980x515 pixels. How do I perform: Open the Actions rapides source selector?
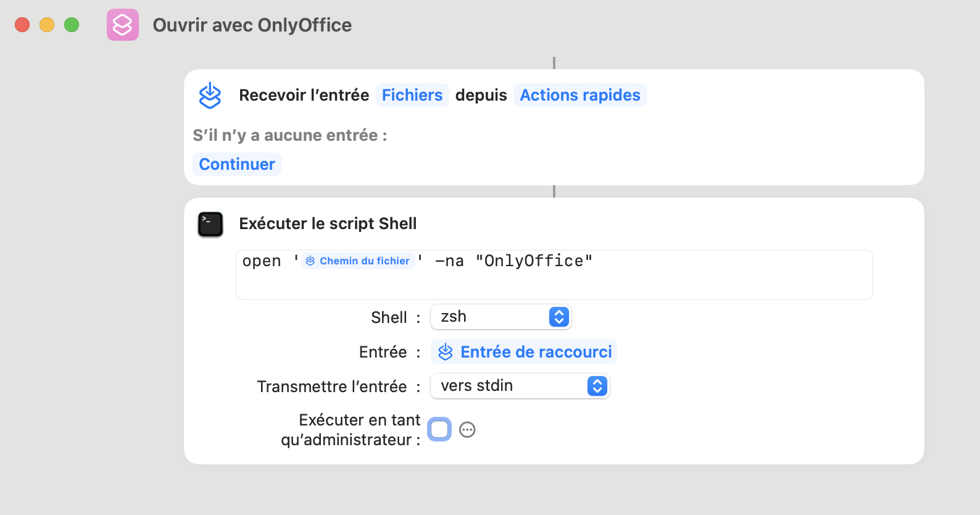[580, 95]
